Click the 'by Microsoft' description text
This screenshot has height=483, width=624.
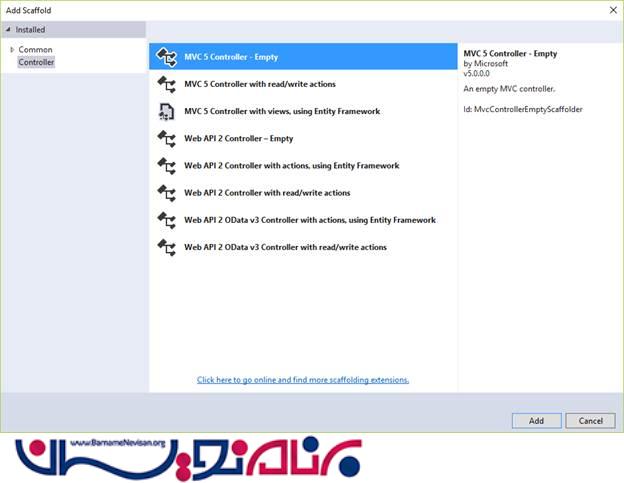pyautogui.click(x=486, y=63)
